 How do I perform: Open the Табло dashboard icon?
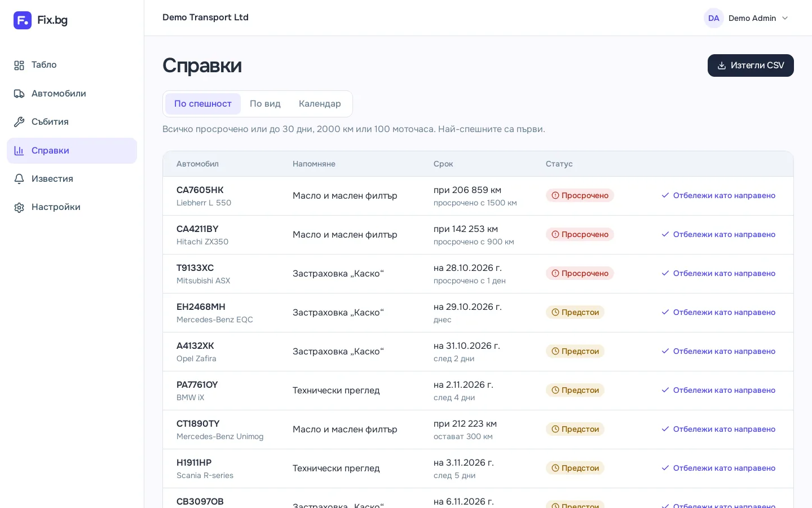(x=19, y=65)
